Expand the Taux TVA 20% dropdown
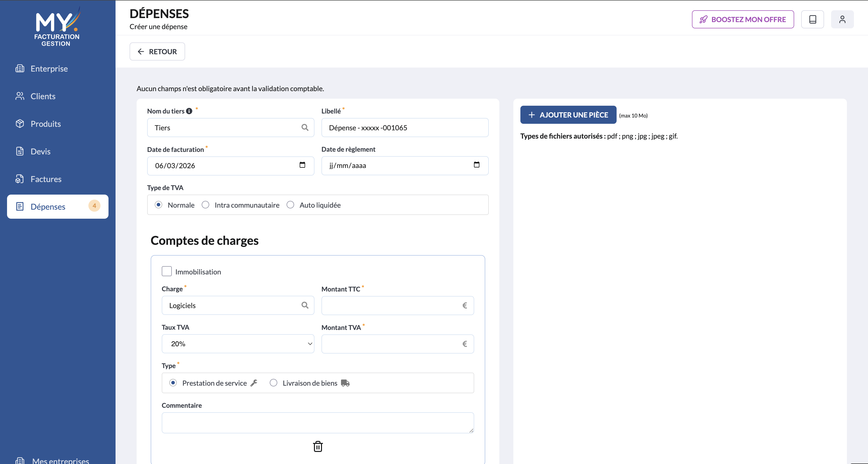This screenshot has width=868, height=464. [x=238, y=344]
